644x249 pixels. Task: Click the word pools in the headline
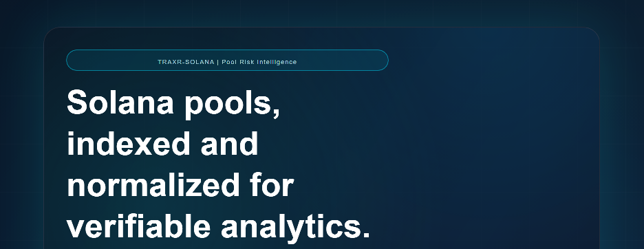point(228,105)
